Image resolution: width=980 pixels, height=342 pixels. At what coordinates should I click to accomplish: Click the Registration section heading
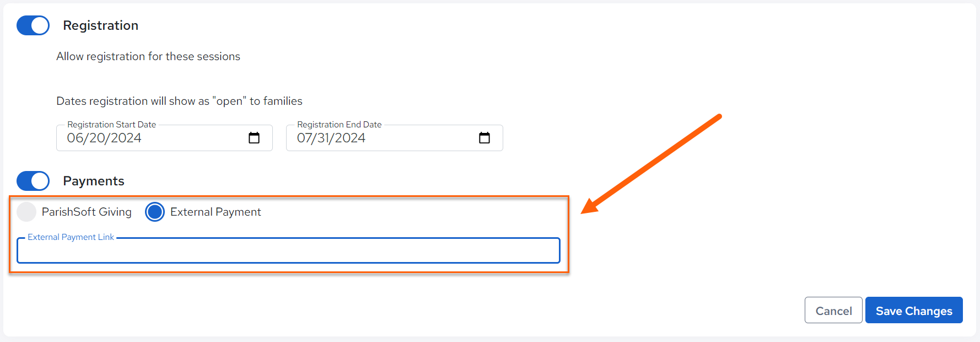(101, 25)
